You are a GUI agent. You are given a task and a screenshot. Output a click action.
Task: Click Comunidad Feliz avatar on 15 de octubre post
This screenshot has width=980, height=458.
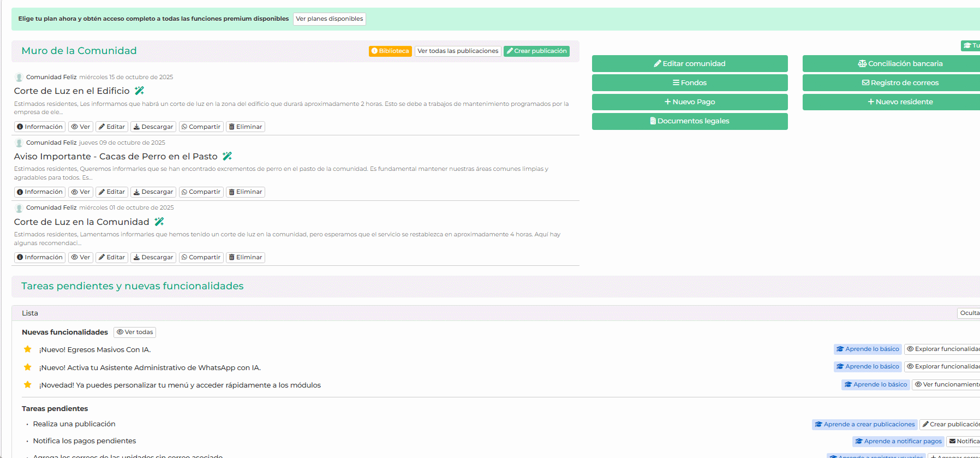tap(19, 78)
